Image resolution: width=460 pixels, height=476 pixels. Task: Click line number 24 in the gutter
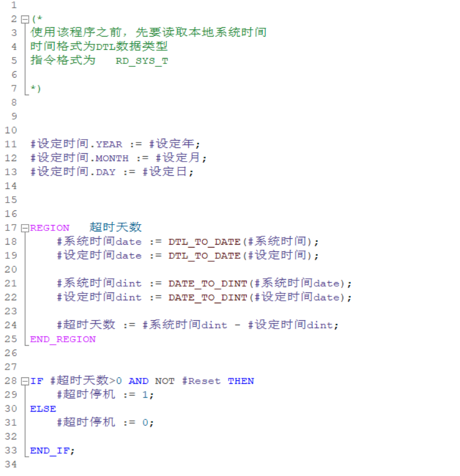[x=11, y=325]
